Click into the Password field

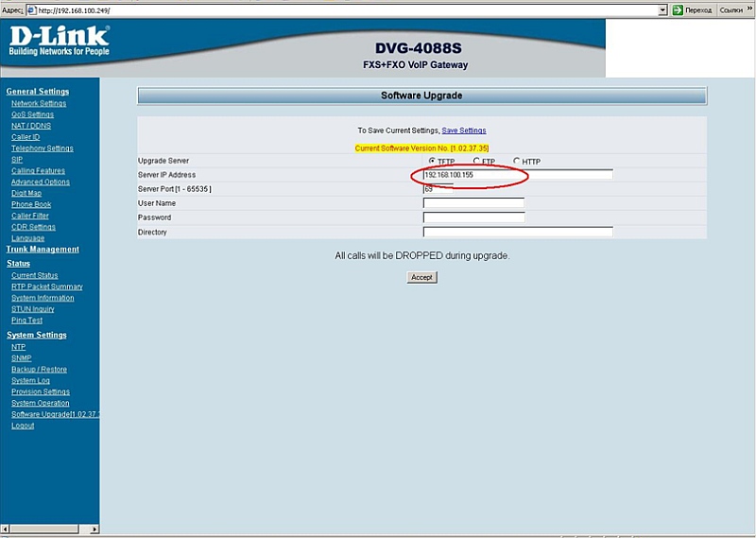click(473, 217)
